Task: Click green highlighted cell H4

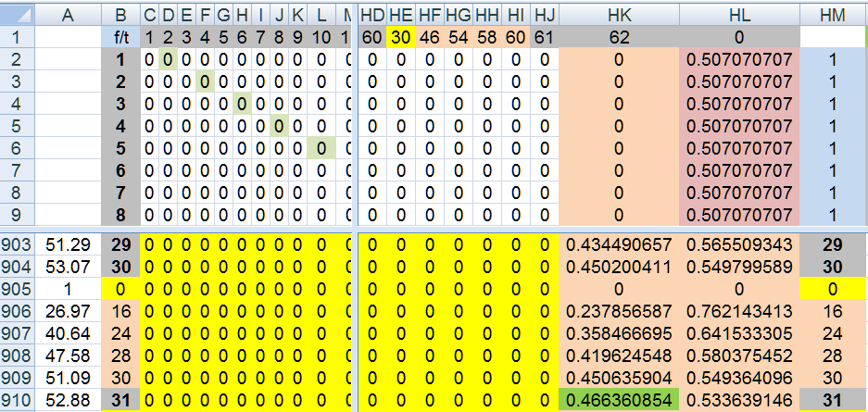Action: pyautogui.click(x=242, y=104)
